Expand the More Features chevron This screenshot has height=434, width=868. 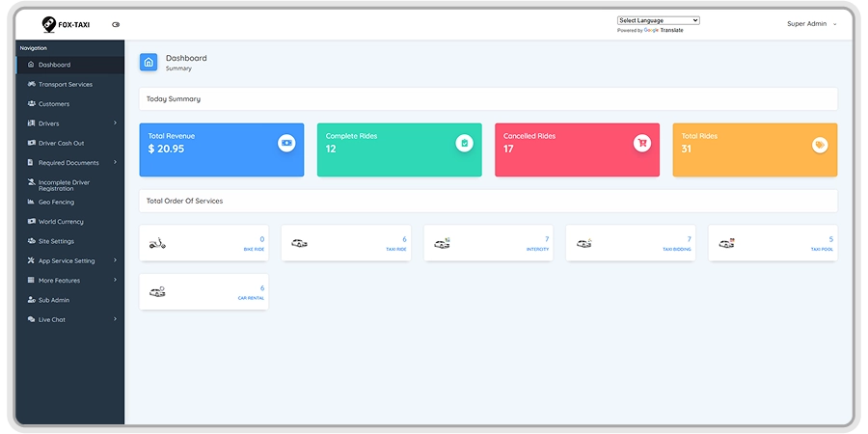tap(115, 280)
